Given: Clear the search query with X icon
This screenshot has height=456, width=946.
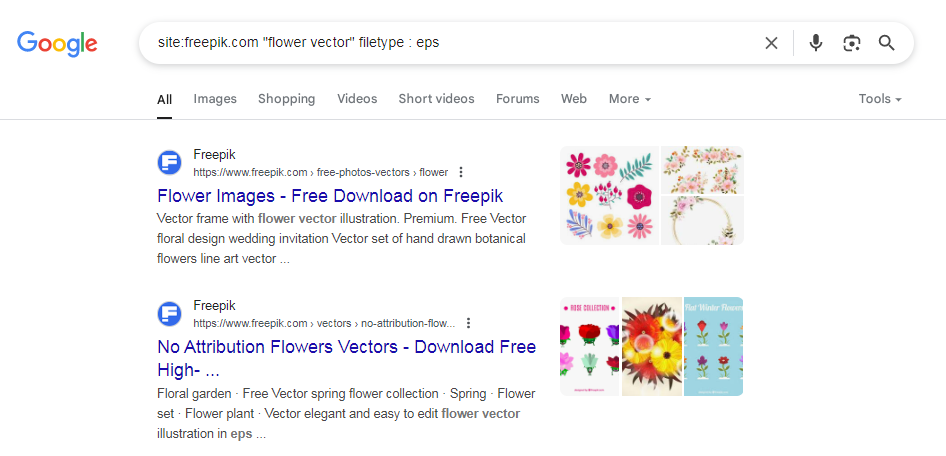Looking at the screenshot, I should [x=771, y=43].
